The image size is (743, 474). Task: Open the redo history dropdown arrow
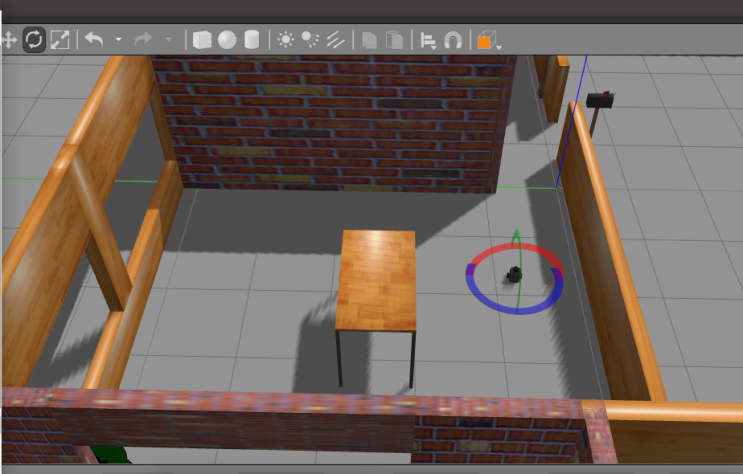click(x=168, y=40)
